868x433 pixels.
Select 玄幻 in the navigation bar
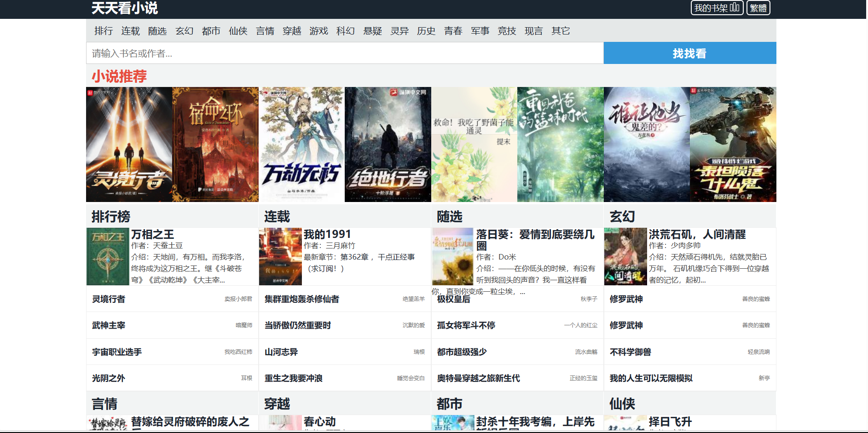[184, 31]
